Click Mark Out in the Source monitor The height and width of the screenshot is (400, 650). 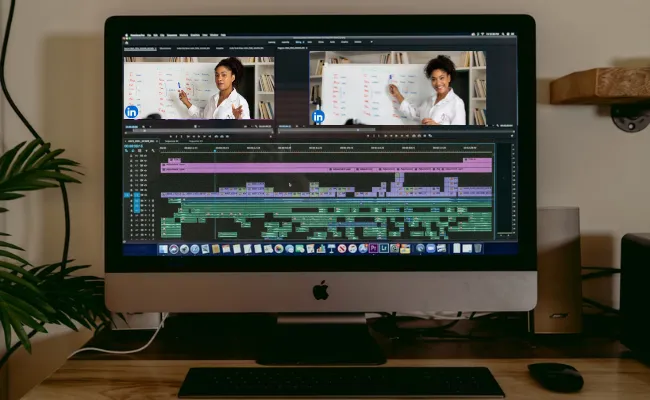click(182, 136)
